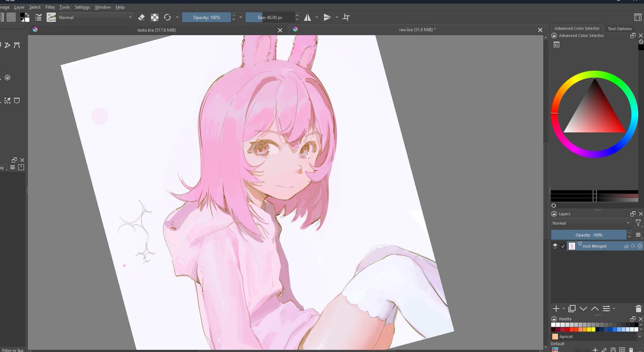Viewport: 644px width, 352px height.
Task: Click the toolbar Opacity 100% slider
Action: [207, 17]
